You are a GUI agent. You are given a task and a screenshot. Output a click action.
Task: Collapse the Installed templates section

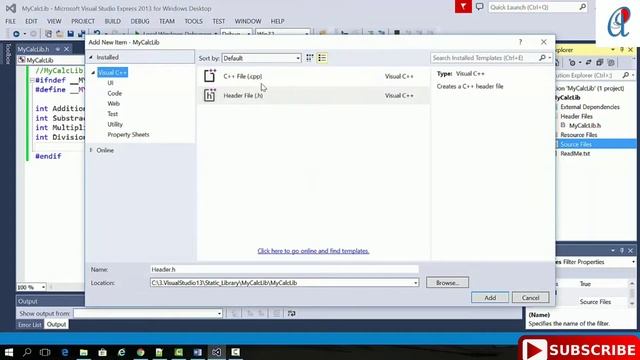tap(91, 57)
